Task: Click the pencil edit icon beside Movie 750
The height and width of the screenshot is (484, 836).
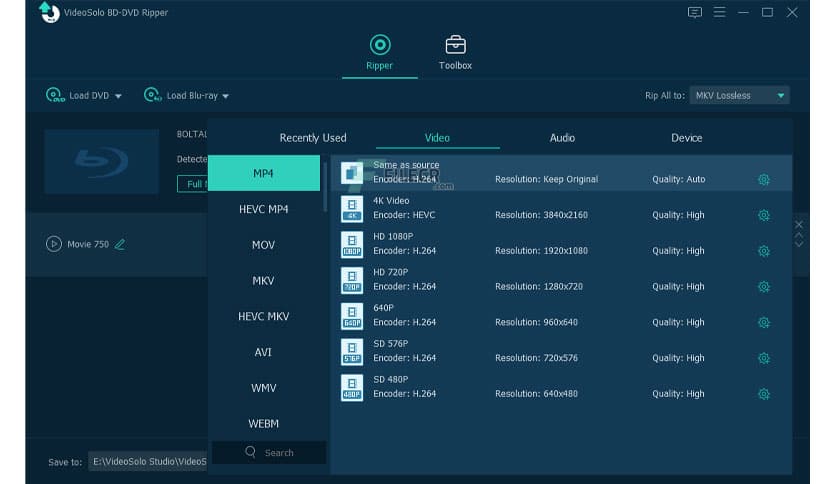Action: point(120,244)
